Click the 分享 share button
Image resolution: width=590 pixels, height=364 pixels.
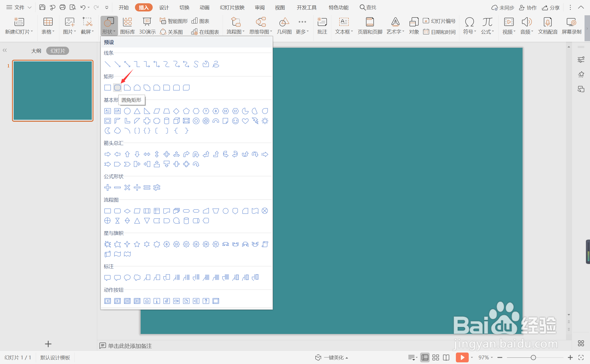coord(551,7)
